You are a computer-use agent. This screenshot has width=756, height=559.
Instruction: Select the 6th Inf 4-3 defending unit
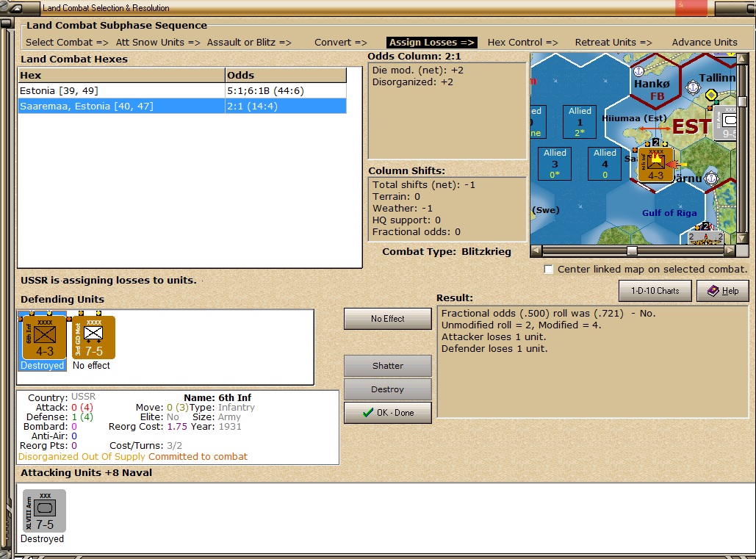44,337
